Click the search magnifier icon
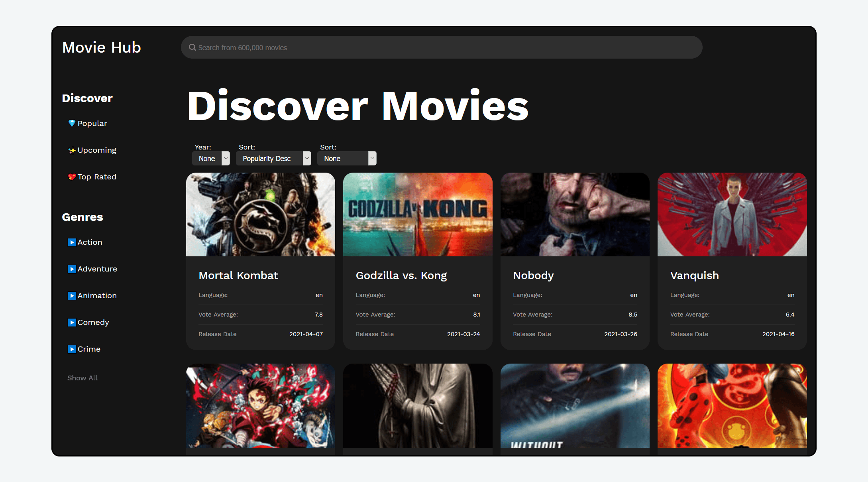 tap(192, 47)
